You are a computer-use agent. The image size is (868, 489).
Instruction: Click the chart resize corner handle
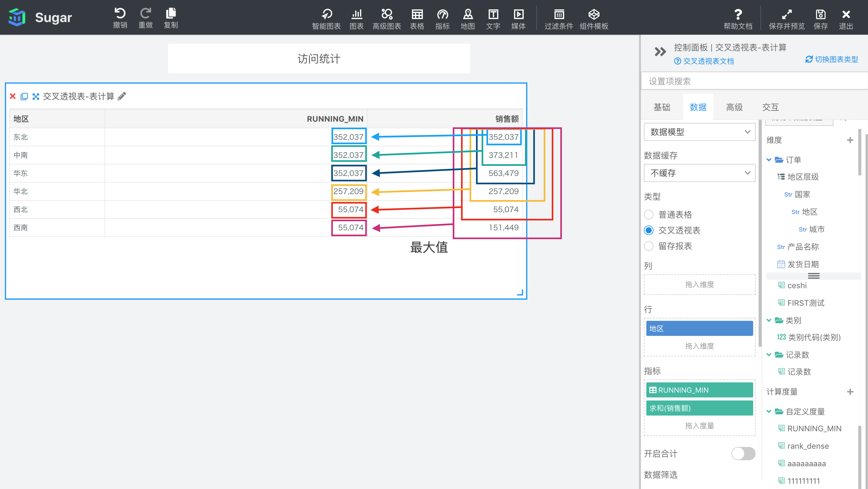point(520,292)
